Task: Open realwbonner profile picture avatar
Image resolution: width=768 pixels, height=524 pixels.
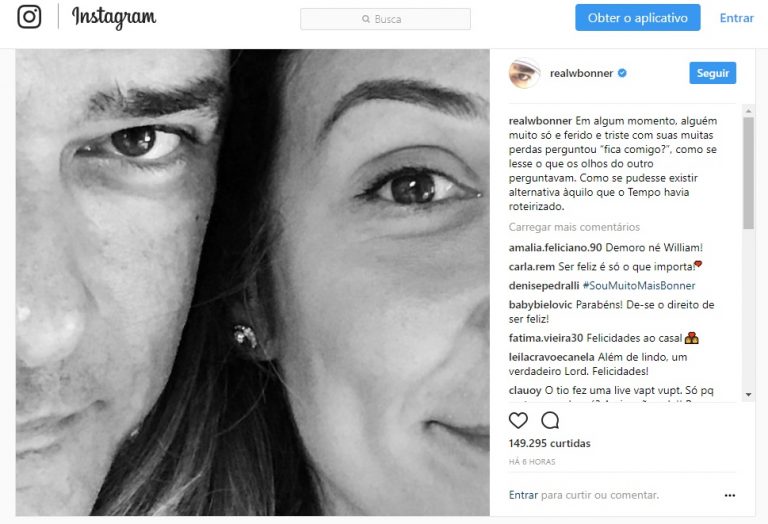Action: pyautogui.click(x=524, y=73)
